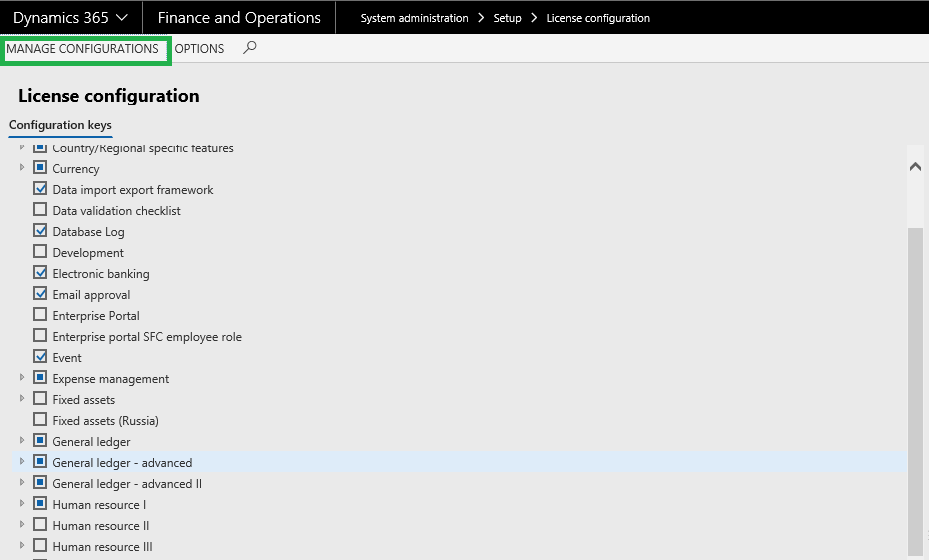929x560 pixels.
Task: Open the Dynamics 365 app dropdown
Action: coord(70,17)
